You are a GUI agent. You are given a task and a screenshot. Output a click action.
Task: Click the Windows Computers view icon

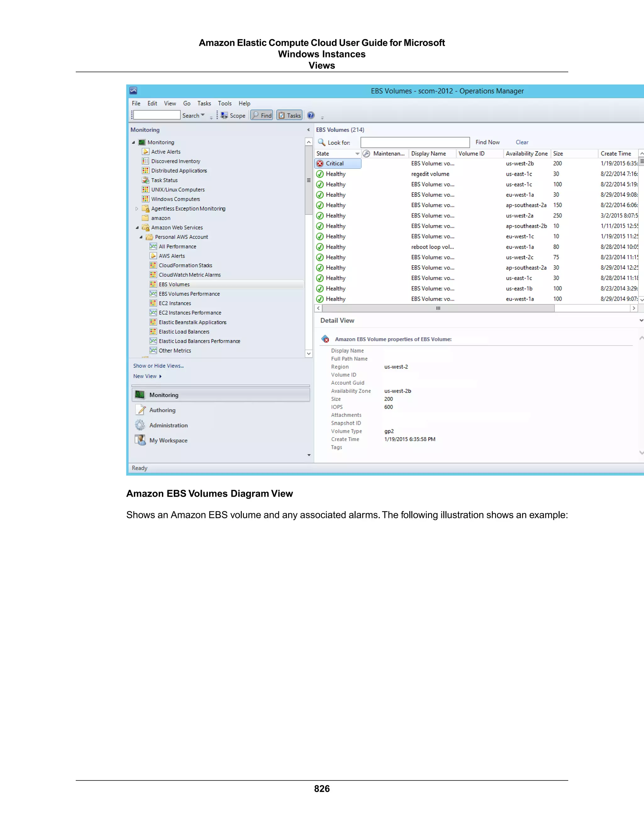(145, 199)
